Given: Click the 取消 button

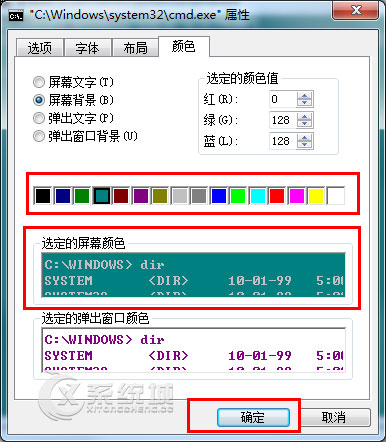Looking at the screenshot, I should tap(333, 417).
